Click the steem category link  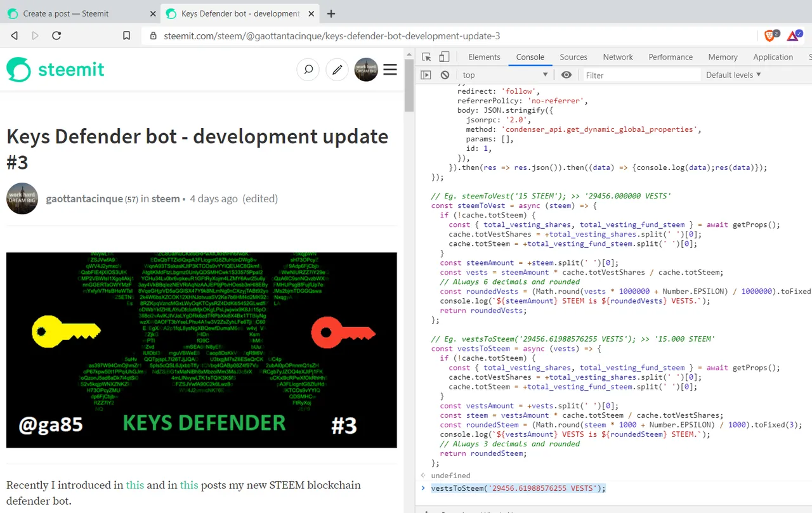pyautogui.click(x=166, y=198)
